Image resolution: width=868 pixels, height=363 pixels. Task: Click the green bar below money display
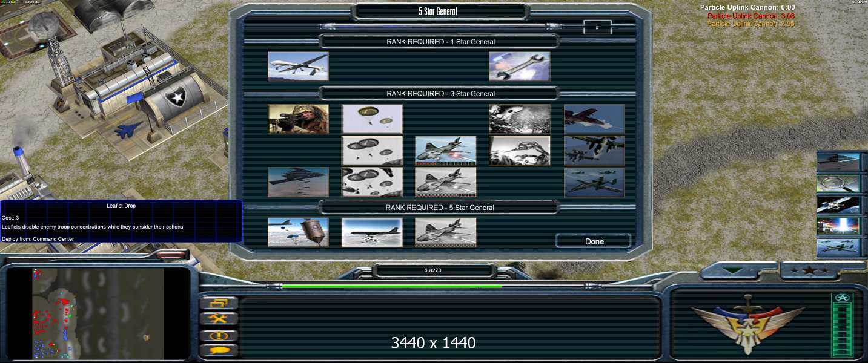tap(393, 286)
